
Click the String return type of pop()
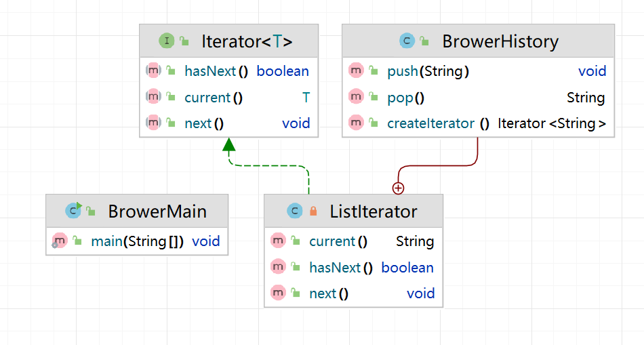coord(586,98)
